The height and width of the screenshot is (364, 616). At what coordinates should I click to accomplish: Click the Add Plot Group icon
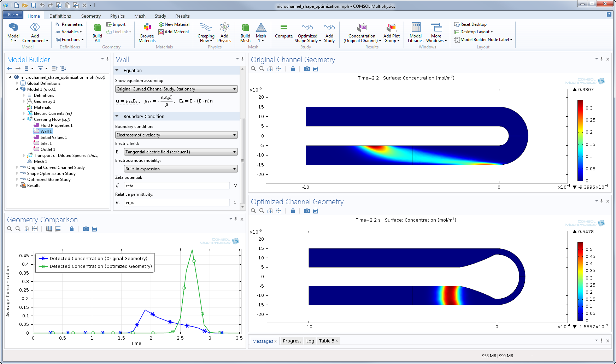pyautogui.click(x=392, y=28)
